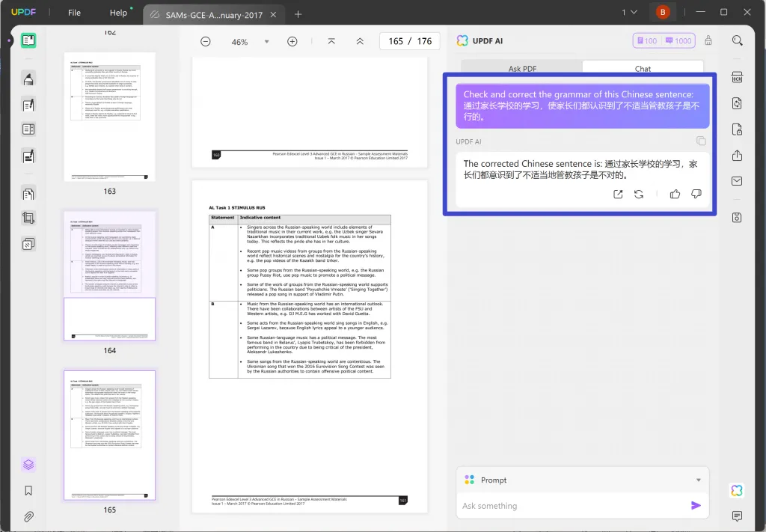
Task: Copy the AI response with copy icon
Action: tap(701, 141)
